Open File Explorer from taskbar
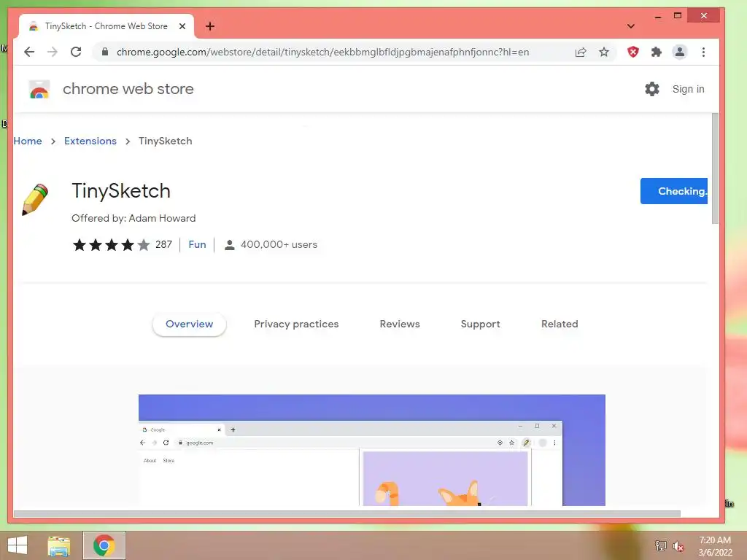Image resolution: width=747 pixels, height=560 pixels. click(59, 545)
